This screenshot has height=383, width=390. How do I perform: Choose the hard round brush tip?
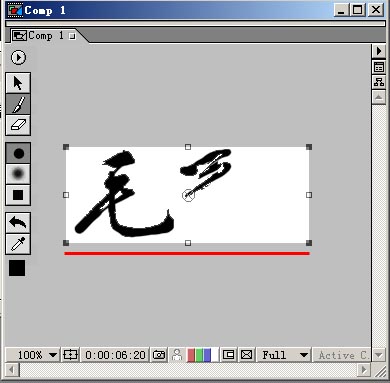pos(18,153)
